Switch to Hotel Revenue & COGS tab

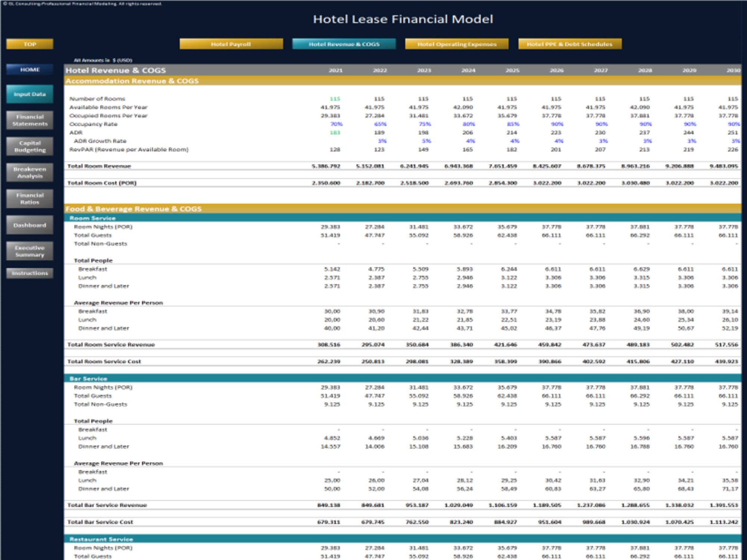coord(344,43)
